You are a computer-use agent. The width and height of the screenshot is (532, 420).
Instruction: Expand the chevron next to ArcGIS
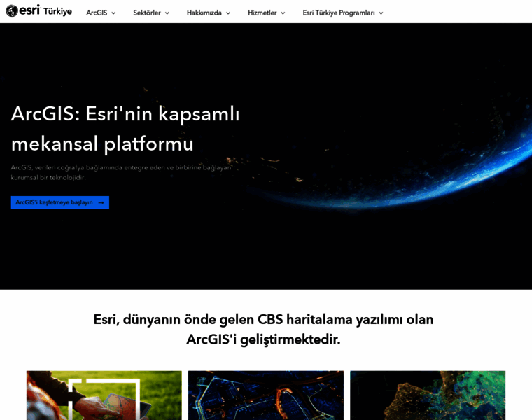(x=113, y=13)
